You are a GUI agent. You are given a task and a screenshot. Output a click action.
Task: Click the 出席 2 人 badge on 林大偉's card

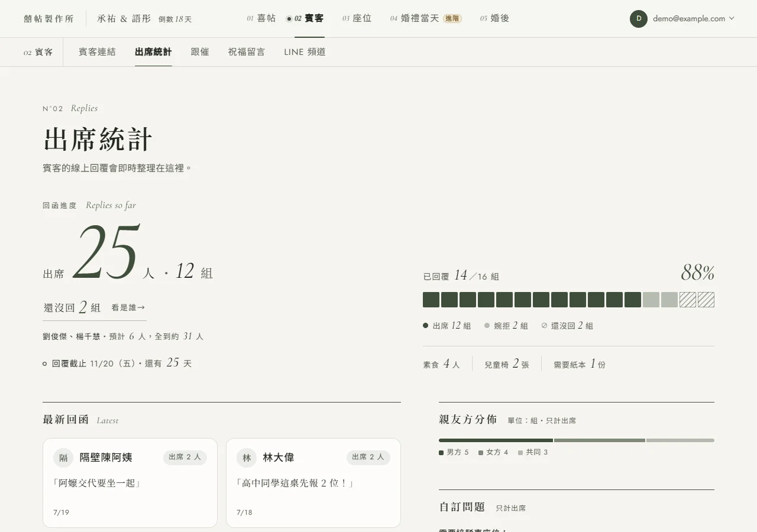[368, 457]
